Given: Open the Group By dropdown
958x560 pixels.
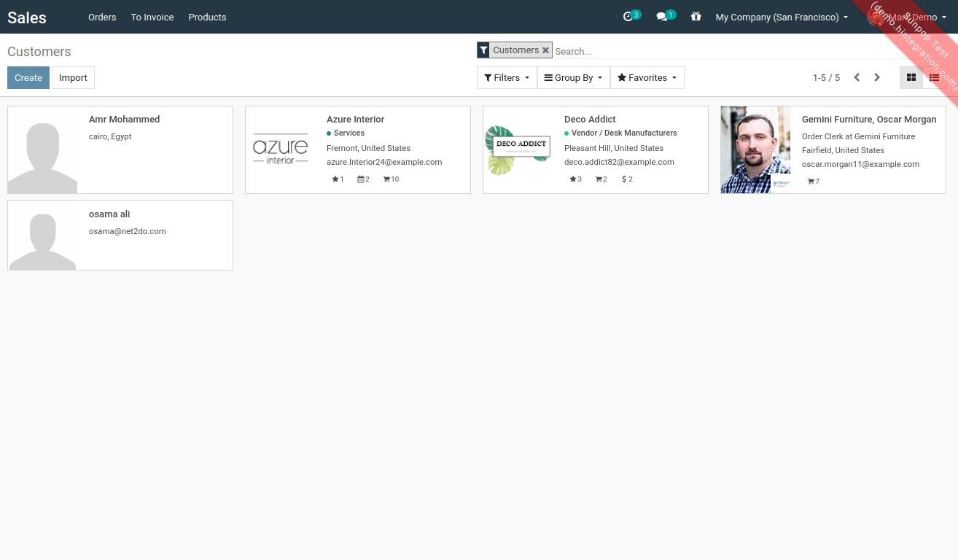Looking at the screenshot, I should pyautogui.click(x=573, y=77).
